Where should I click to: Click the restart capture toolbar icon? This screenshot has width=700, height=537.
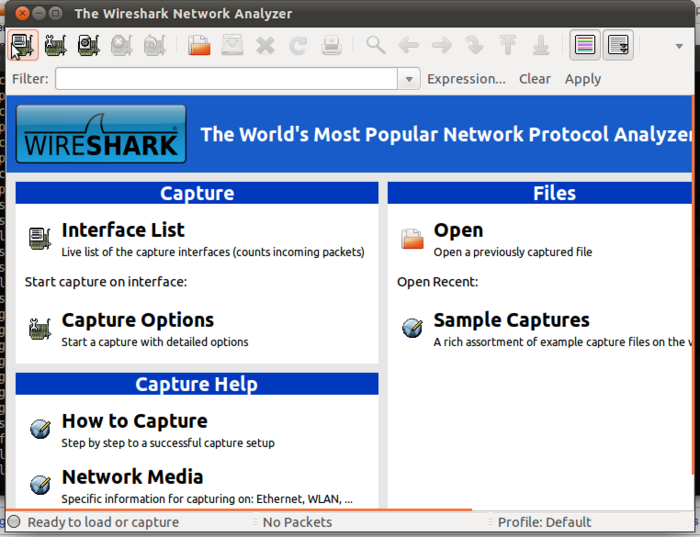pos(155,45)
